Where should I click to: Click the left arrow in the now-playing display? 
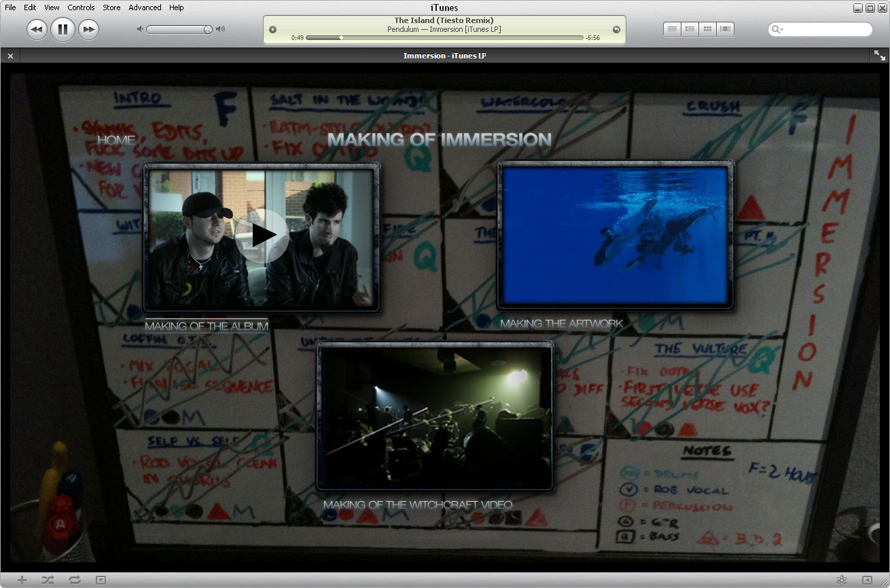tap(272, 29)
